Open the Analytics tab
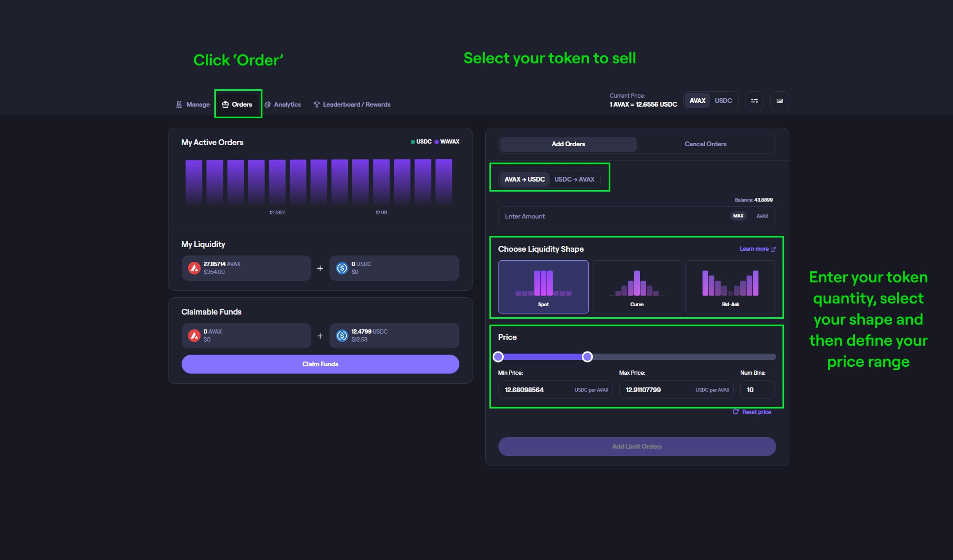953x560 pixels. click(x=283, y=105)
